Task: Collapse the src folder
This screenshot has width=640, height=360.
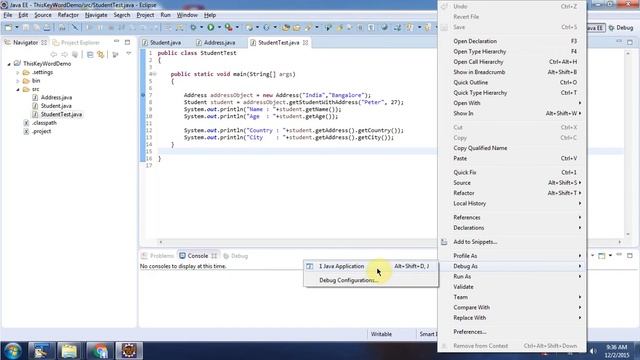Action: [x=18, y=89]
